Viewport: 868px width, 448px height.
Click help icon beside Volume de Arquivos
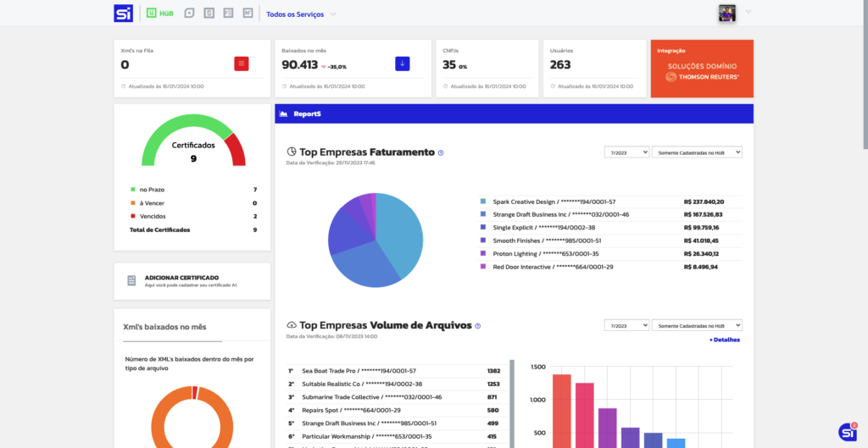coord(478,326)
